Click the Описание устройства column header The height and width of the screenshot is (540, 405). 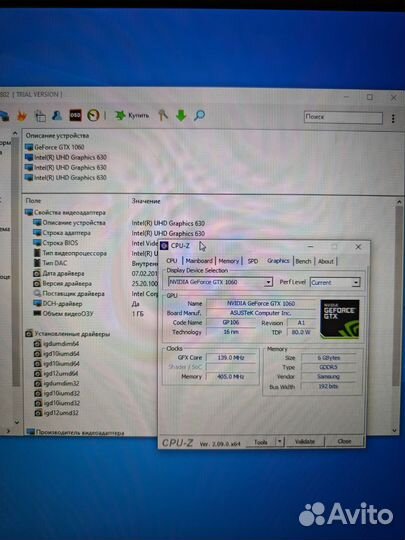[x=57, y=136]
